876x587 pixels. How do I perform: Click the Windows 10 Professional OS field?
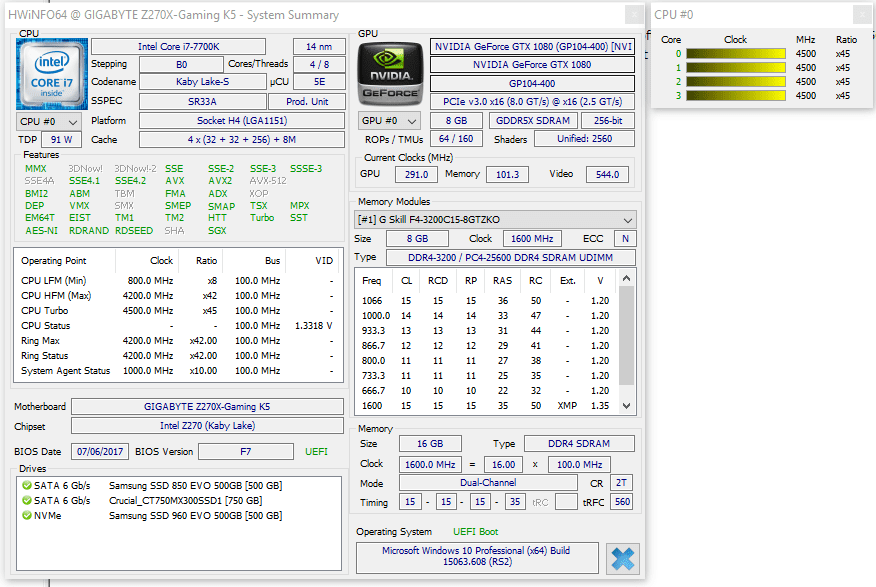point(477,557)
